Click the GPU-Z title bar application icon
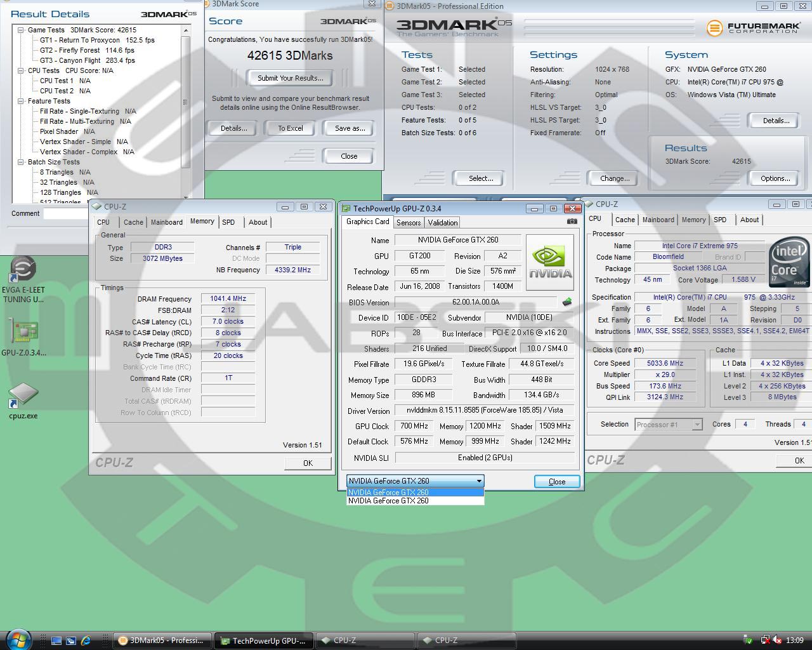Viewport: 812px width, 650px height. tap(346, 208)
